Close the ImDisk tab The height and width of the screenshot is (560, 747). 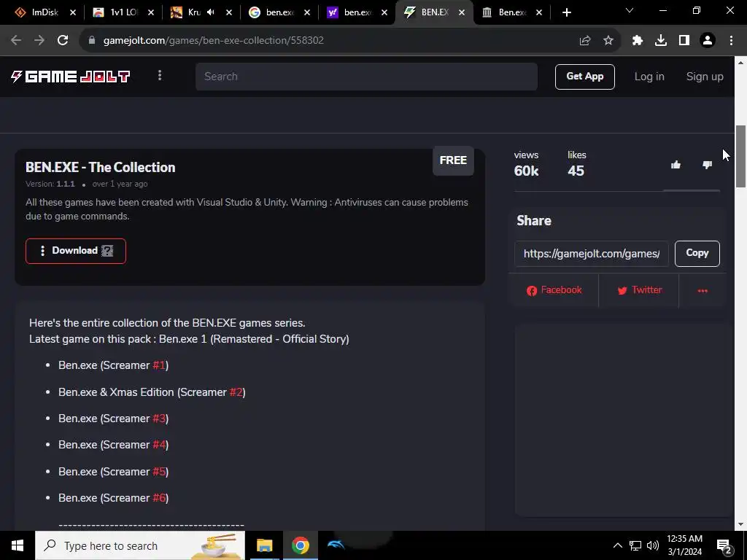tap(73, 13)
